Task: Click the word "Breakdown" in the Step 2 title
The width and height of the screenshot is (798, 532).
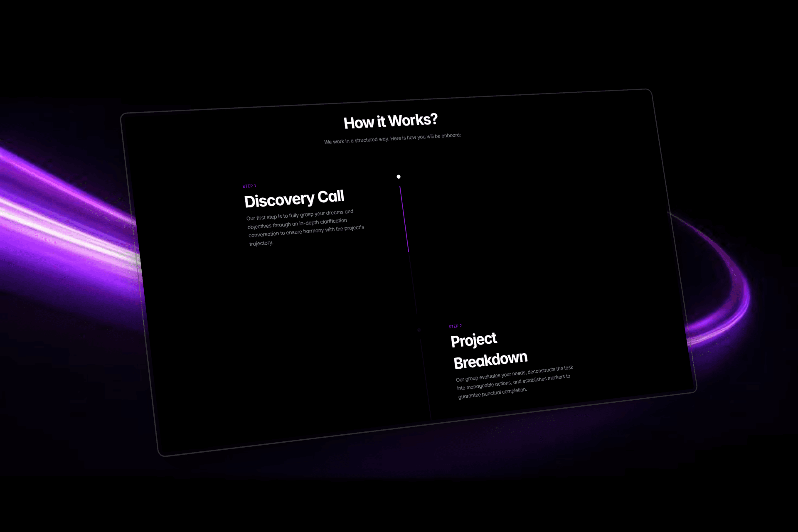Action: pyautogui.click(x=490, y=360)
